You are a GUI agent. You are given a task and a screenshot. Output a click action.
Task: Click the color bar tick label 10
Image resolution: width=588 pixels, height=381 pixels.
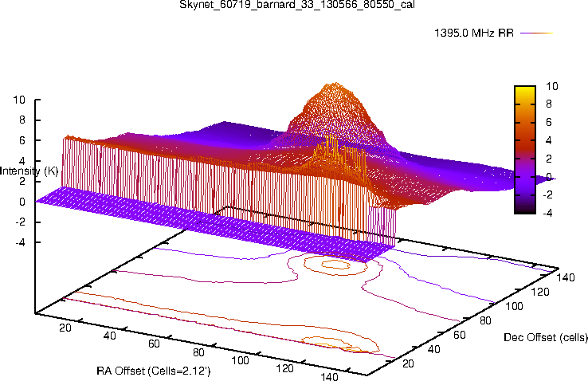551,86
